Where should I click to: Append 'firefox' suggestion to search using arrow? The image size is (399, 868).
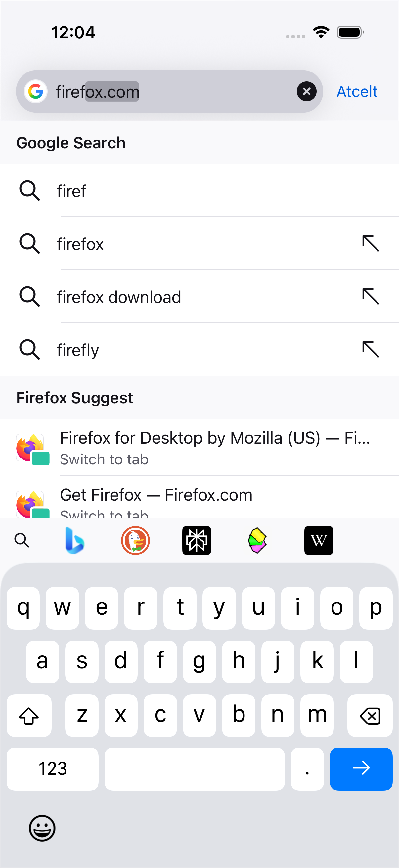(x=371, y=243)
